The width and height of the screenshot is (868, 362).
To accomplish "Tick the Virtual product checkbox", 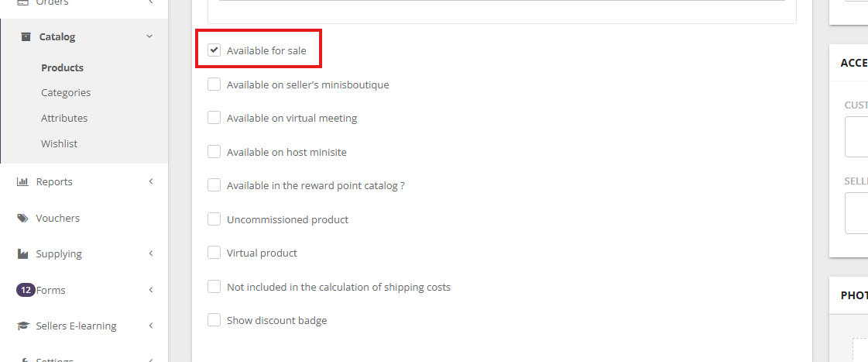I will 214,253.
